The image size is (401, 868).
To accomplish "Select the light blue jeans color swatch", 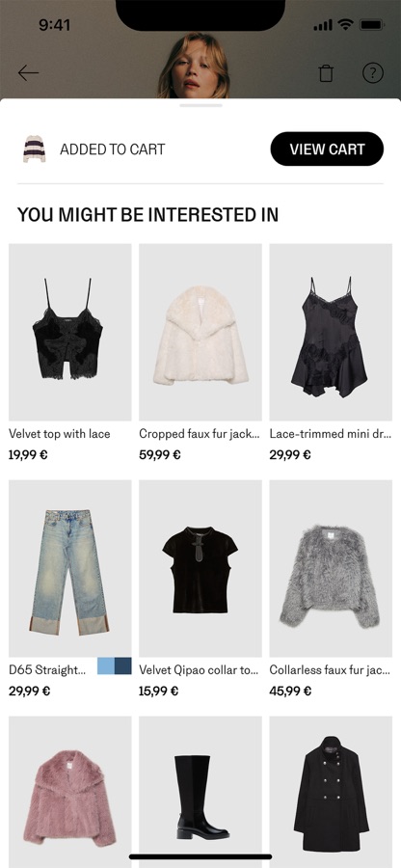I will point(106,665).
